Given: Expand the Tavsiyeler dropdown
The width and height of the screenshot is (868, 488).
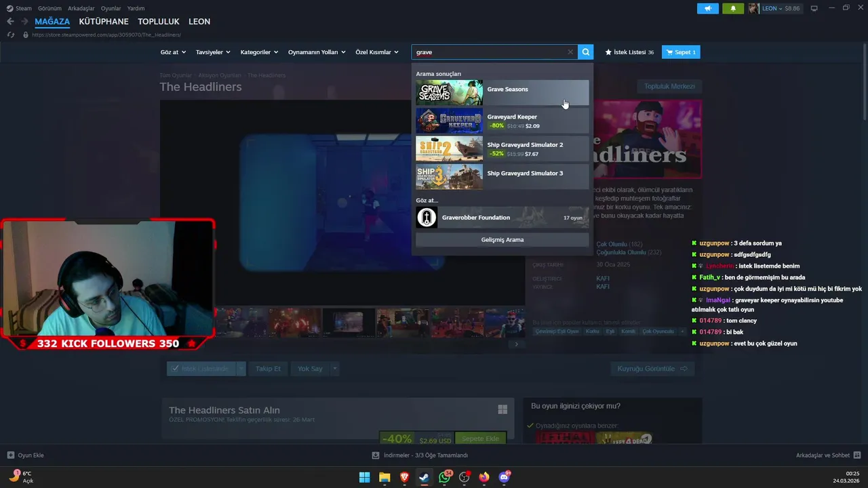Looking at the screenshot, I should click(x=213, y=52).
